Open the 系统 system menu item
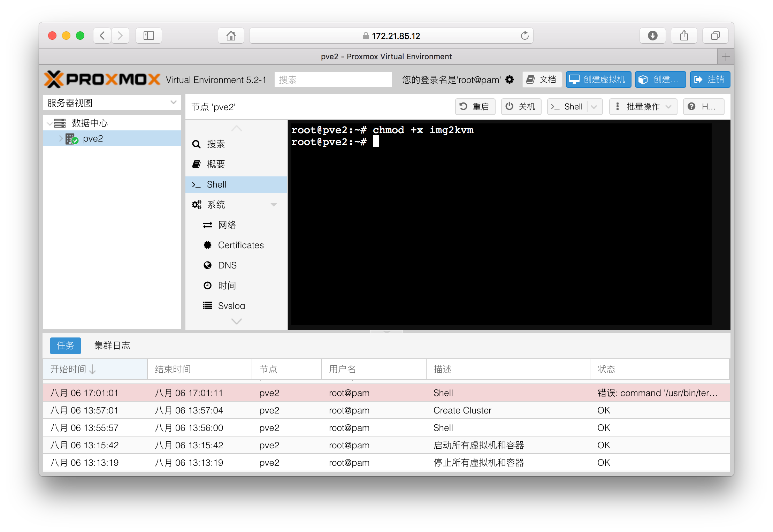773x532 pixels. tap(236, 205)
